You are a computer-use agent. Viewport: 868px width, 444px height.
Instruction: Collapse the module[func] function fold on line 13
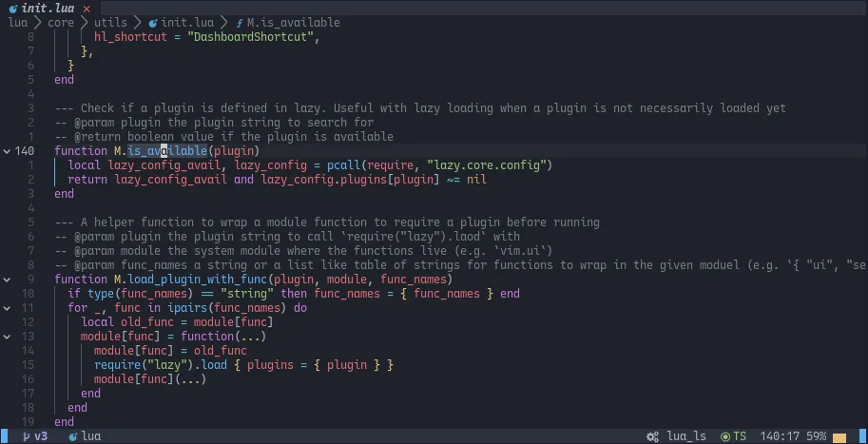(7, 337)
